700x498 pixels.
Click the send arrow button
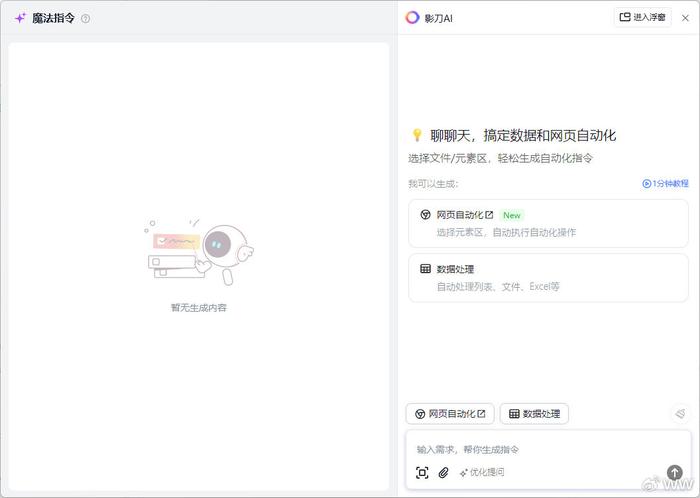[674, 472]
